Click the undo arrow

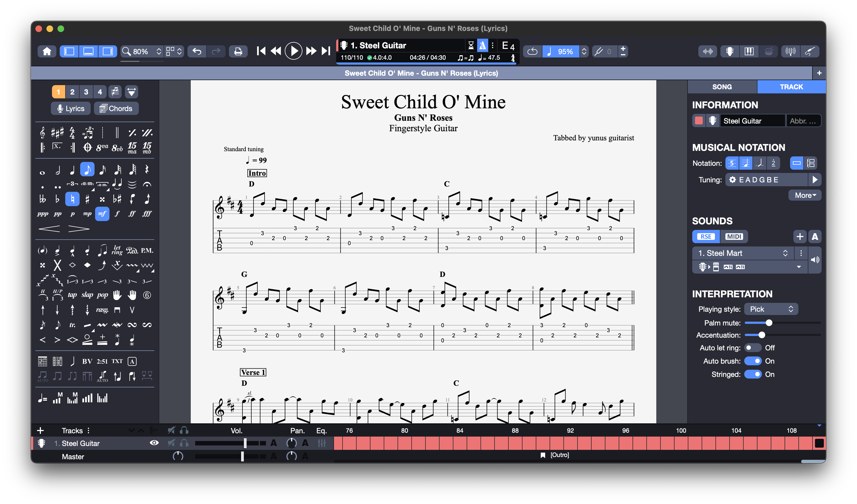[x=197, y=51]
